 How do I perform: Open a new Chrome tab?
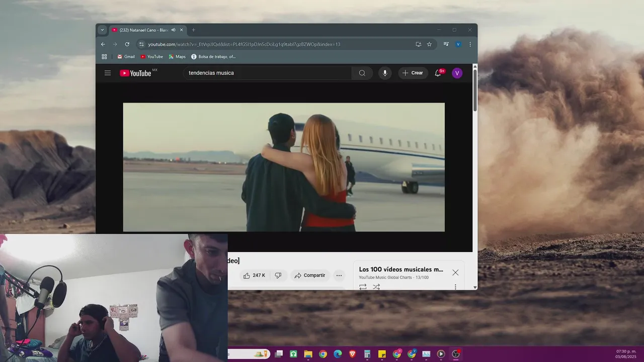coord(193,30)
